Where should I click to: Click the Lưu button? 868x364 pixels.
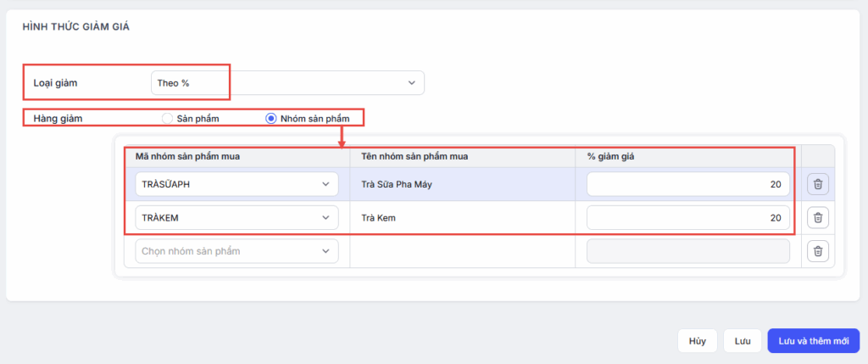pyautogui.click(x=743, y=341)
